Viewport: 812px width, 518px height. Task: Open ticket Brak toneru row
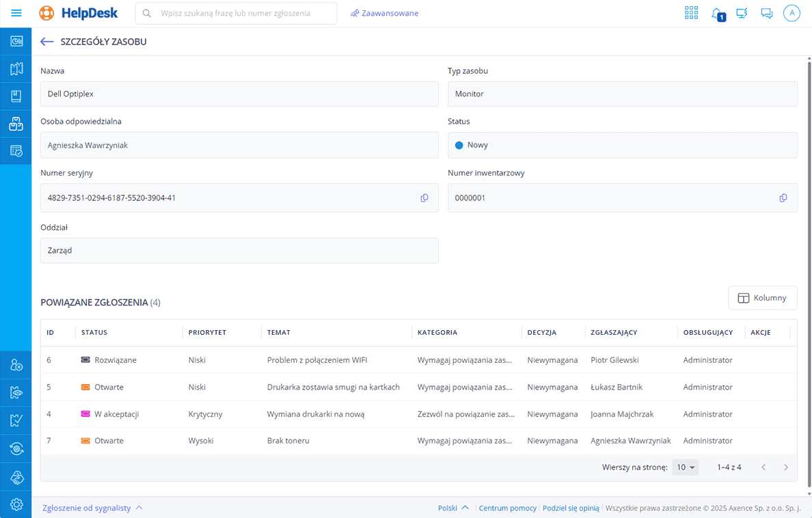[288, 441]
